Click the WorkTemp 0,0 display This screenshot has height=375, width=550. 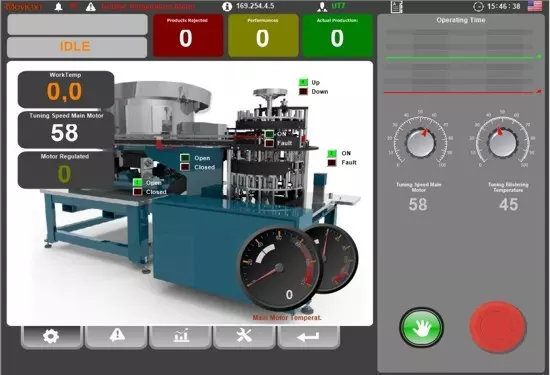[66, 89]
